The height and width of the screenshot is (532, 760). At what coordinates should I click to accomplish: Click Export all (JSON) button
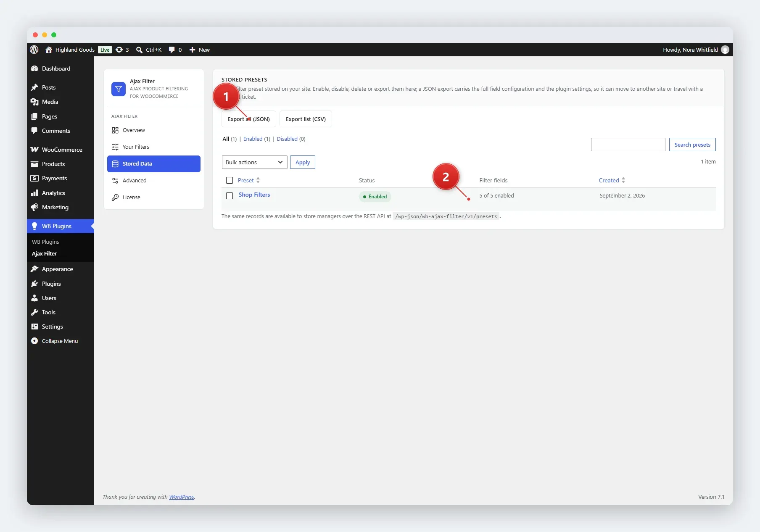(x=249, y=119)
